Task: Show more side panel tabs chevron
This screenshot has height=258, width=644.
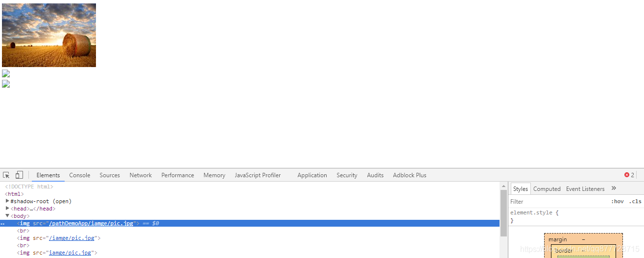Action: [614, 188]
